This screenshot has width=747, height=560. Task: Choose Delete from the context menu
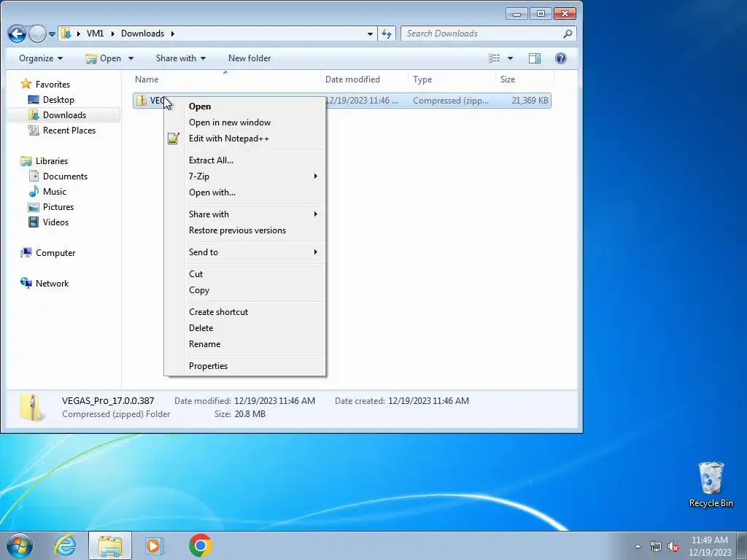tap(244, 328)
